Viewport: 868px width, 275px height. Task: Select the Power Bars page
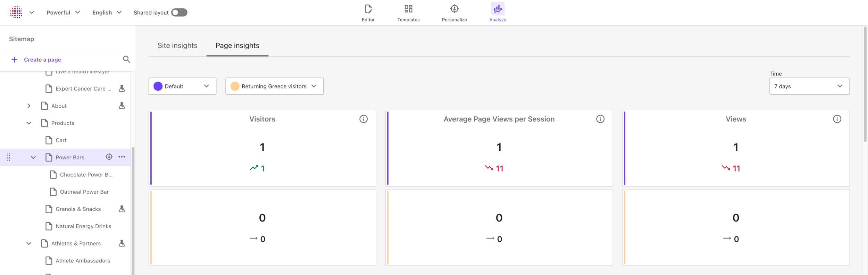[70, 157]
